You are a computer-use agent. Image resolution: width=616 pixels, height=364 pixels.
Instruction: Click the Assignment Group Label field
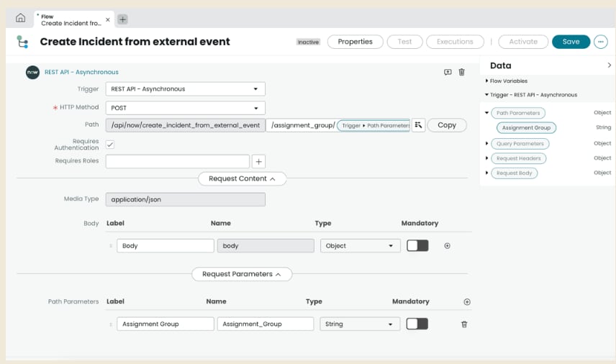click(166, 324)
